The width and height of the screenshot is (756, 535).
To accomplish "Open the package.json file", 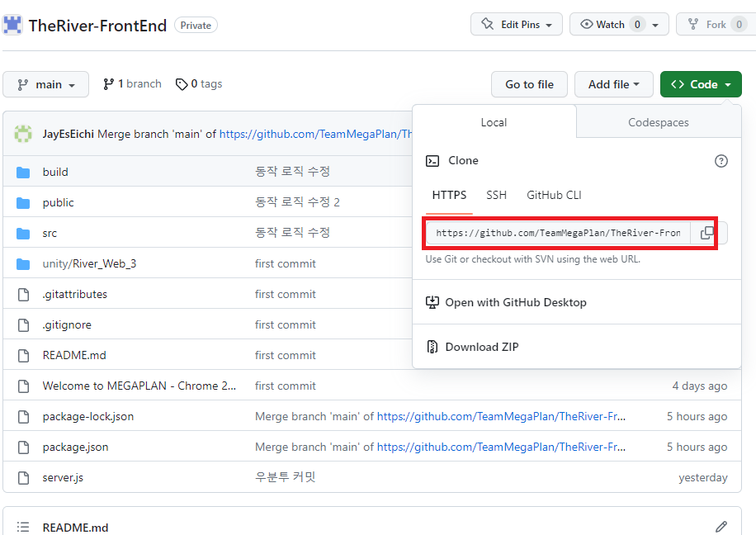I will tap(75, 447).
